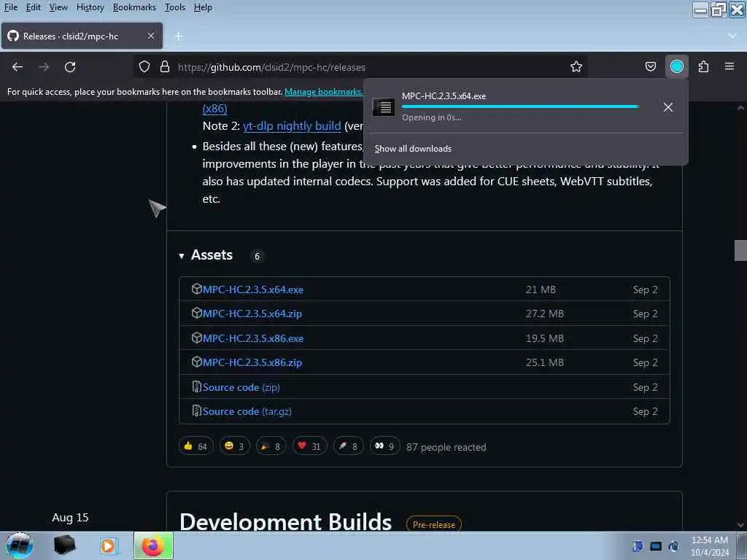Download MPC-HC.2.3.5.x86.zip asset
The image size is (747, 560).
(252, 363)
